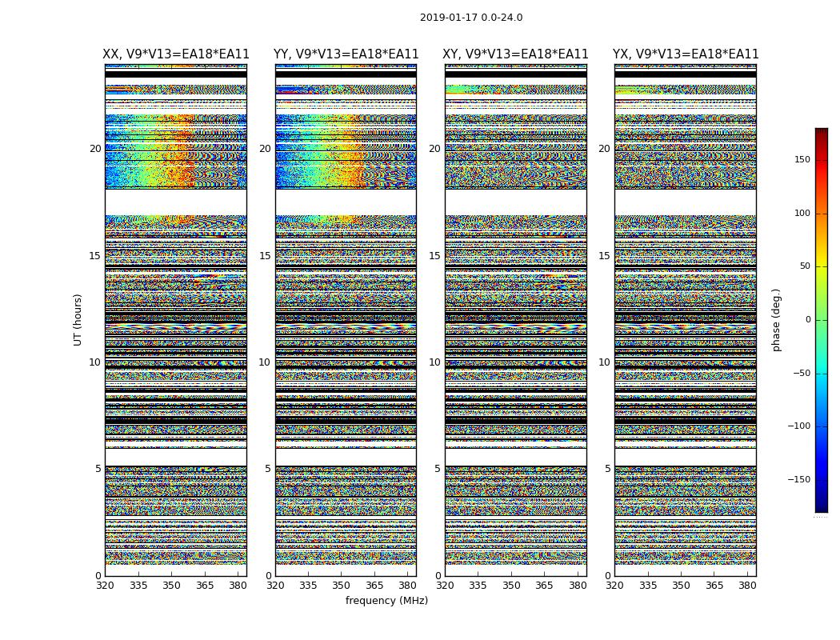Select the 'YY, V9*V13=EA18*EA11' panel title
The width and height of the screenshot is (840, 640).
pyautogui.click(x=346, y=54)
